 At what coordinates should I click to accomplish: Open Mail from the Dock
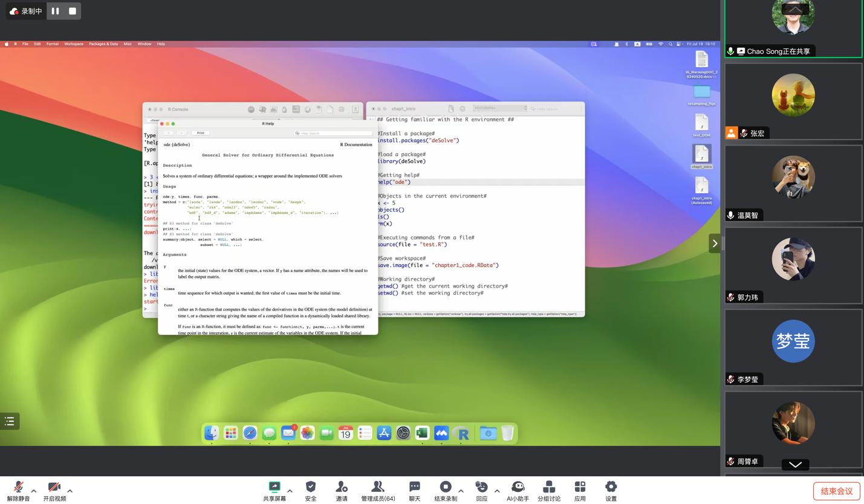tap(288, 433)
